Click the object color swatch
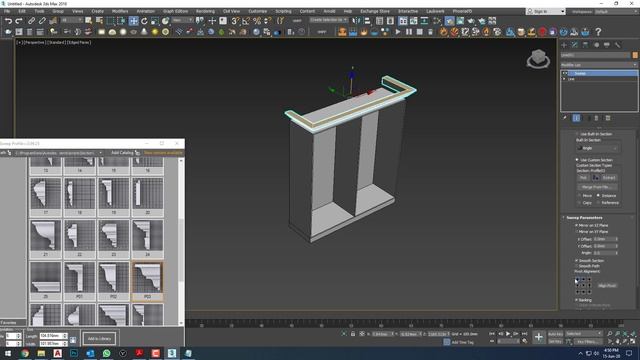 pos(635,55)
